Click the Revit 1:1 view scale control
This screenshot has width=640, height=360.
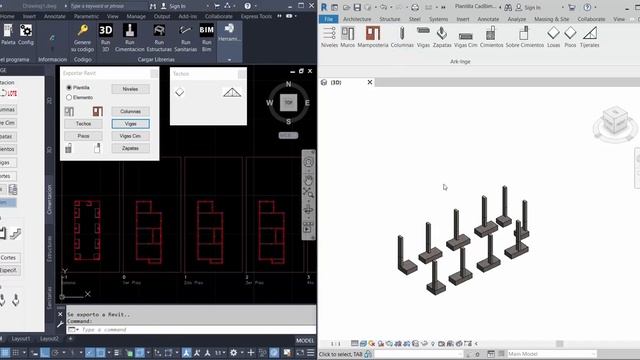pos(336,344)
